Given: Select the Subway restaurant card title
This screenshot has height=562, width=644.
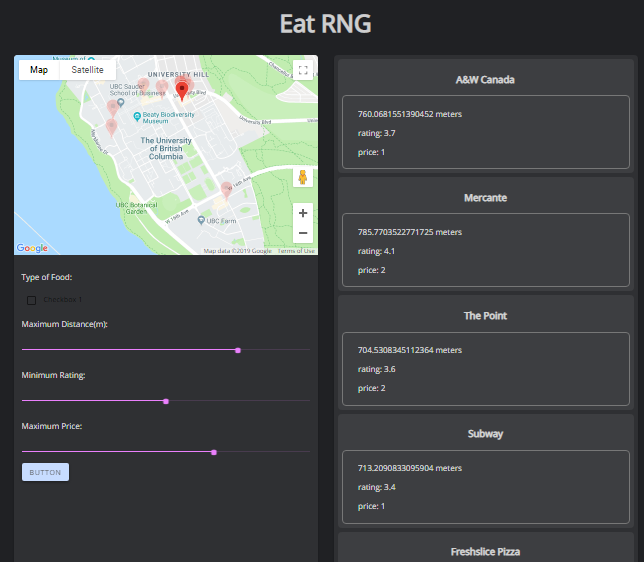Looking at the screenshot, I should (x=485, y=434).
